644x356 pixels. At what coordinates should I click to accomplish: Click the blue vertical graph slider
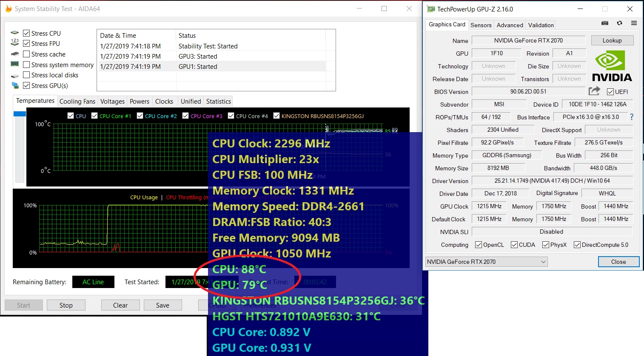[x=20, y=114]
